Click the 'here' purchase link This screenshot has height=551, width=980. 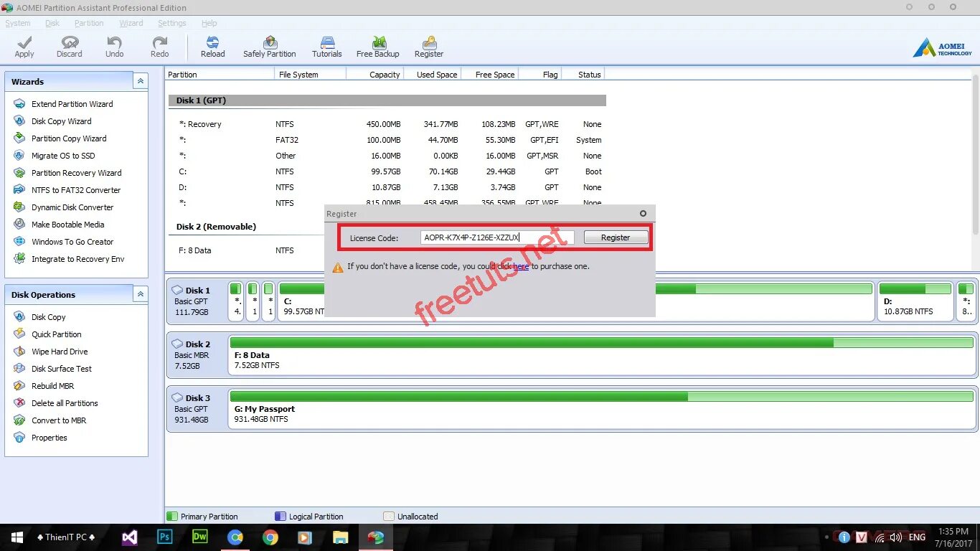521,266
